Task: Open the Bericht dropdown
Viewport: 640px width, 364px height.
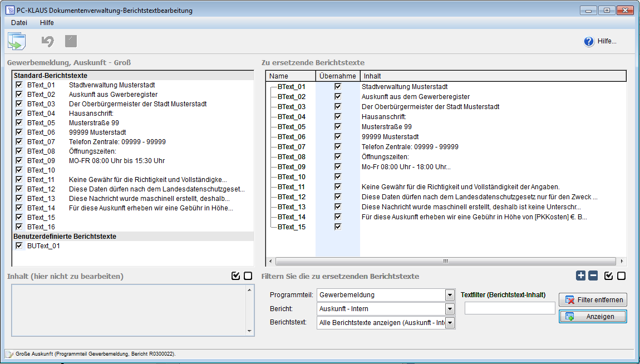Action: click(450, 309)
